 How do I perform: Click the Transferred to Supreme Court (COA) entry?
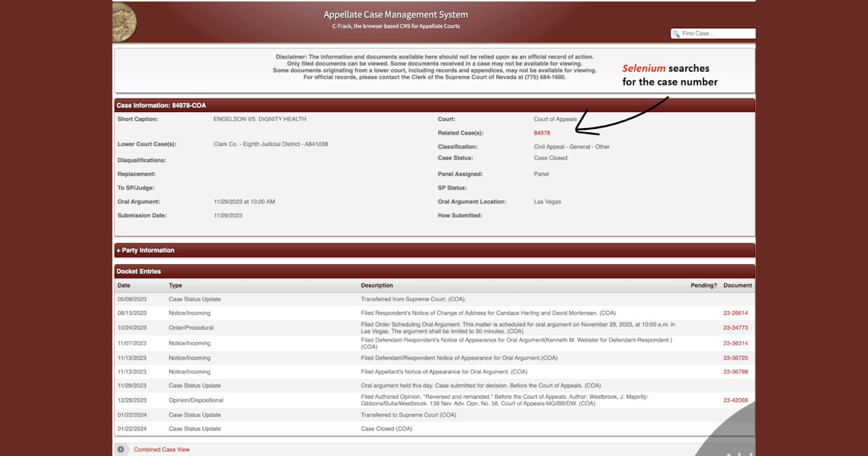pyautogui.click(x=409, y=415)
